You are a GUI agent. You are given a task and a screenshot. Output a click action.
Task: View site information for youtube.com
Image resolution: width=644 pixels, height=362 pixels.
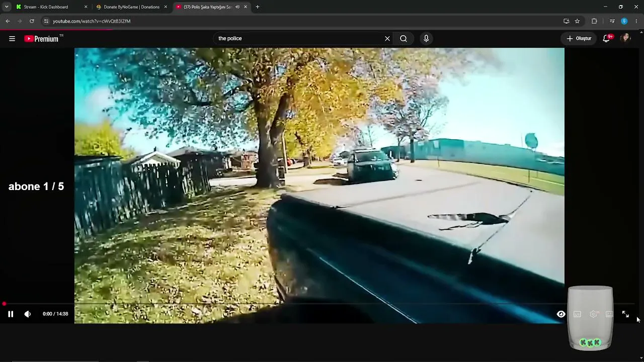coord(46,21)
